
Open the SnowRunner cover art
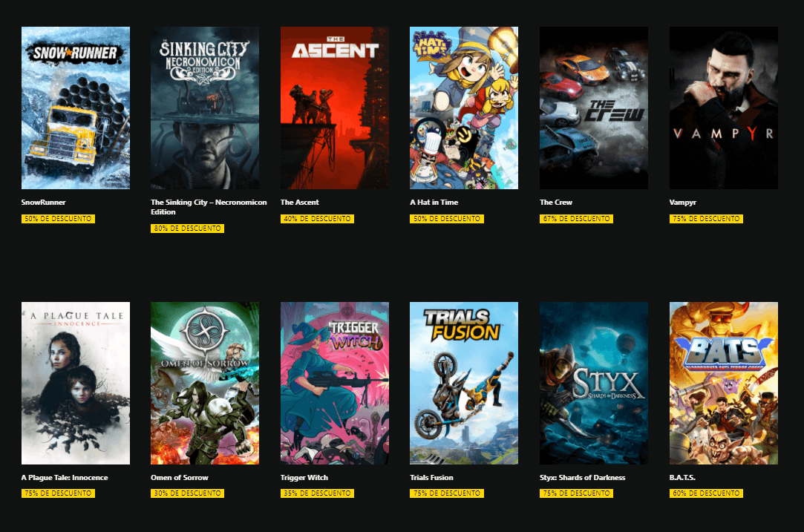pos(76,108)
